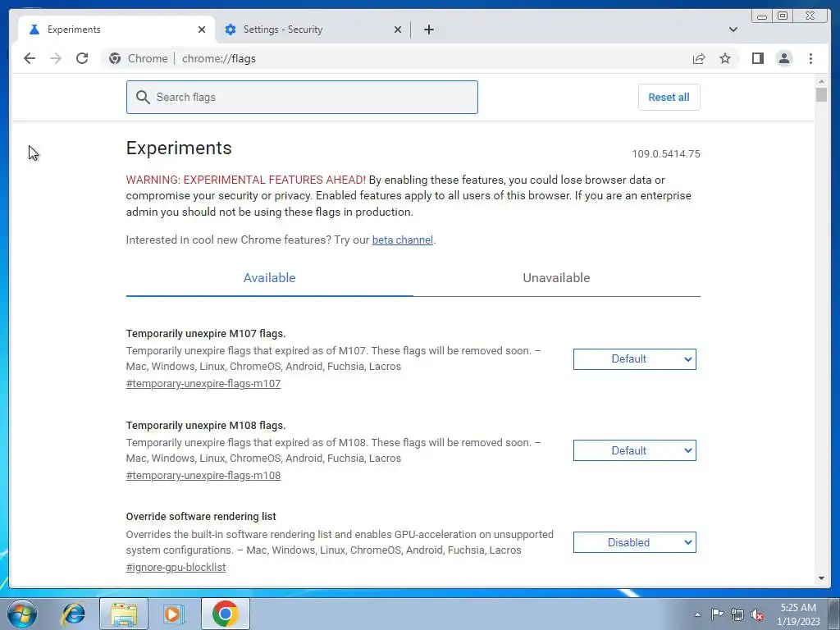Click the Chrome site info icon
Viewport: 840px width, 630px height.
[115, 58]
